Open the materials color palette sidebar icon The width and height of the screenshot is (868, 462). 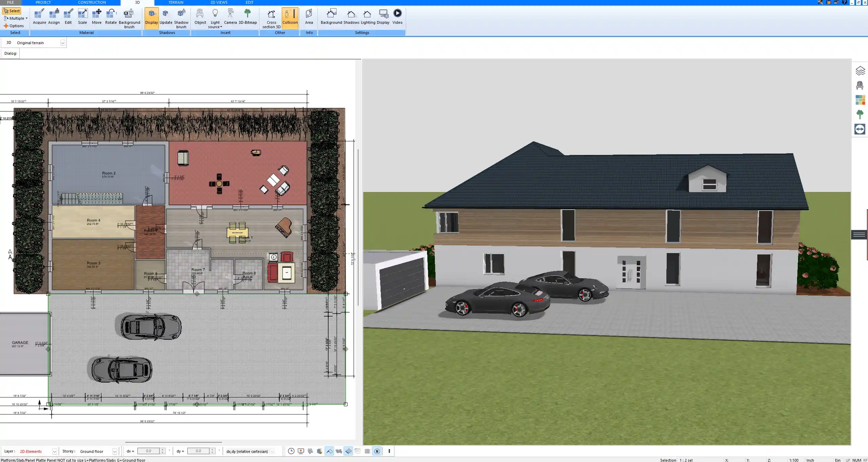860,100
